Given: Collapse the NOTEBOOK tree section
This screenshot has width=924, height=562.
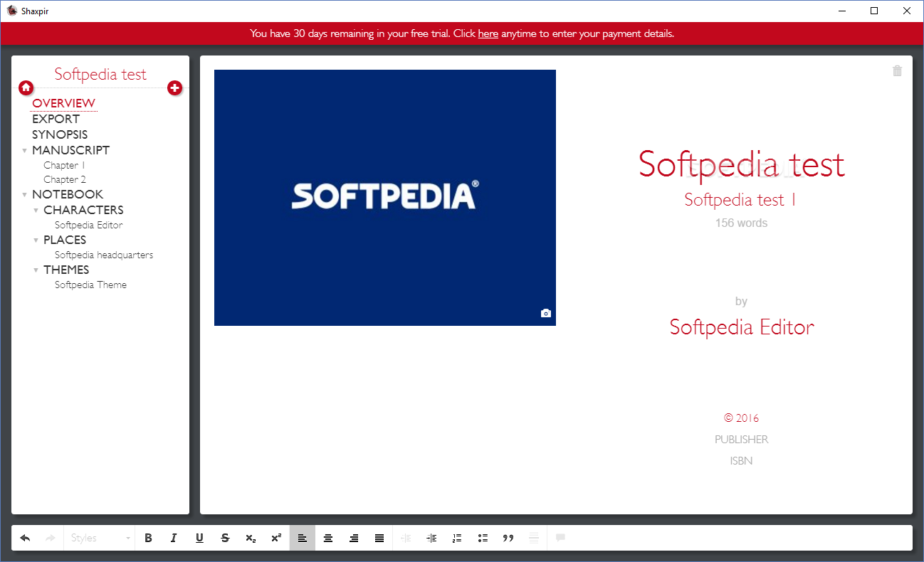Looking at the screenshot, I should (x=24, y=195).
